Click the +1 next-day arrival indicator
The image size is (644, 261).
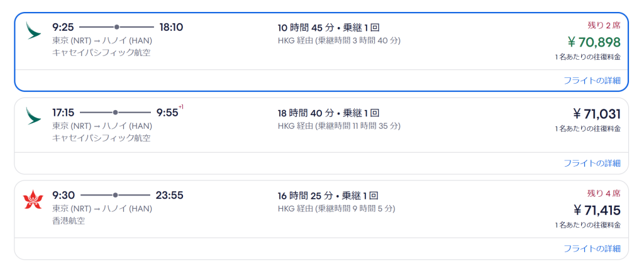click(x=181, y=108)
